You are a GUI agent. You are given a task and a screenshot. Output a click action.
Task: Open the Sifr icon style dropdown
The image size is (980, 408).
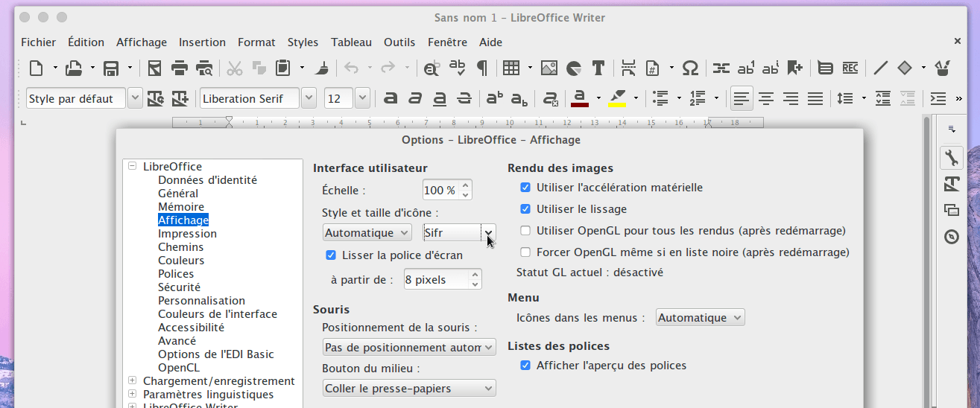point(459,233)
